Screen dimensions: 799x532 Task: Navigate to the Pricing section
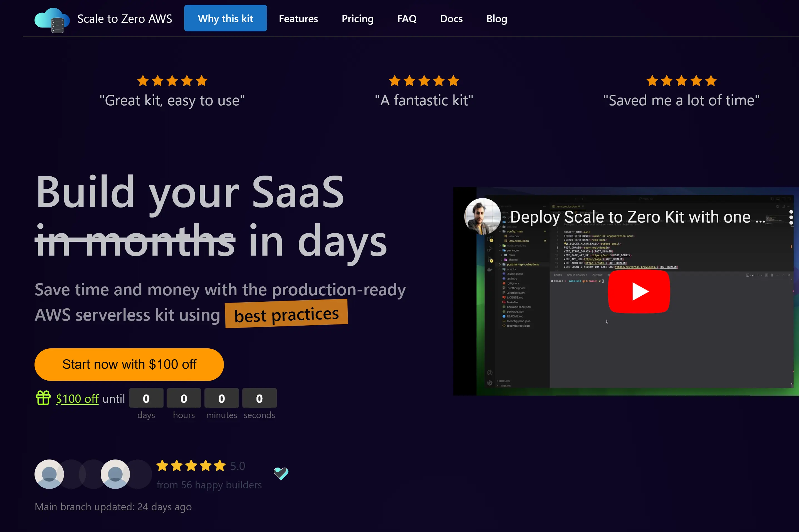click(357, 18)
